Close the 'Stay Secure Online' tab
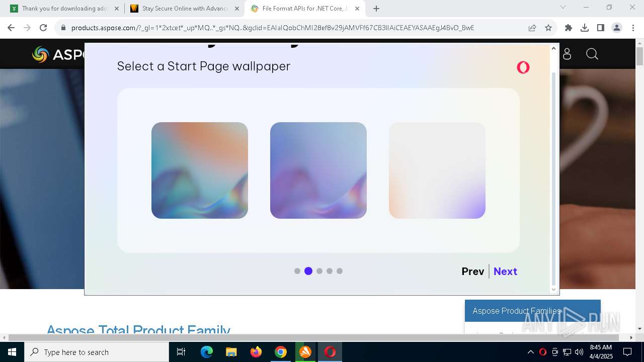Screen dimensions: 644x362 coord(237,9)
